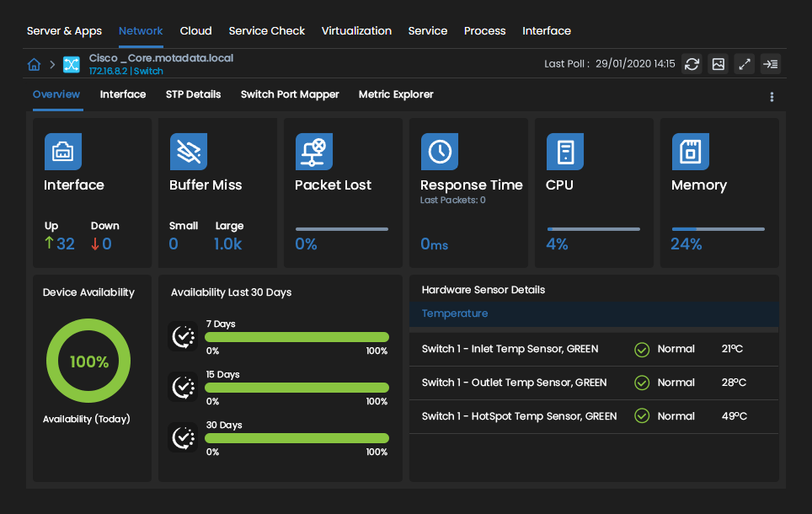The width and height of the screenshot is (812, 514).
Task: Select the Interface card icon
Action: (x=63, y=152)
